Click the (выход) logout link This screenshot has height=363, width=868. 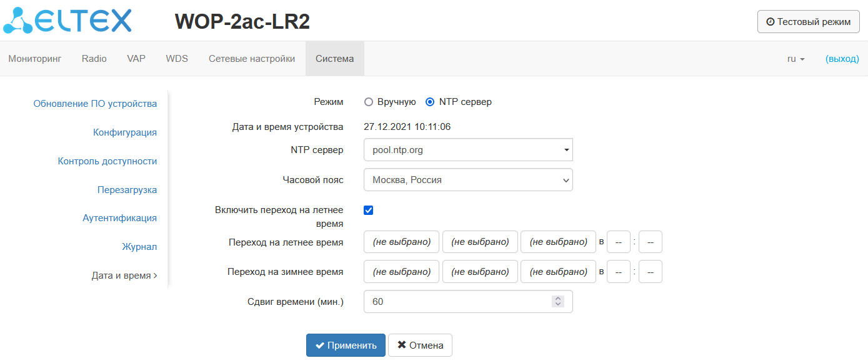coord(842,59)
